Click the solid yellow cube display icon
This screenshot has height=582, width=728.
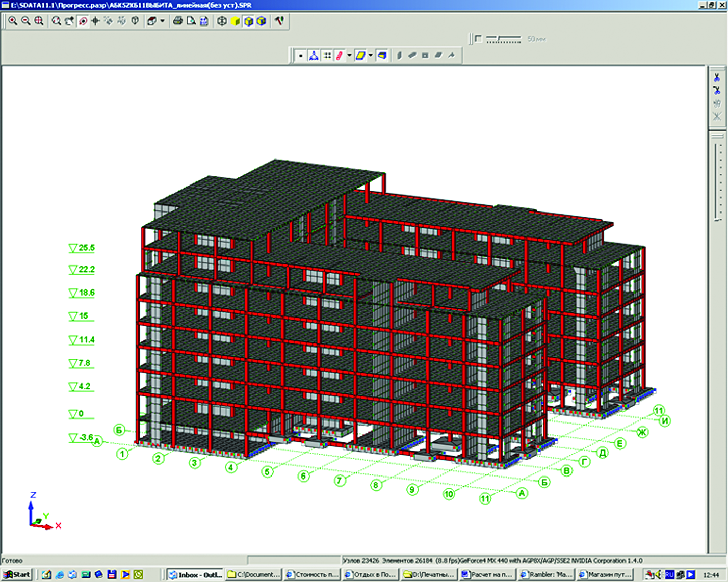click(x=235, y=21)
